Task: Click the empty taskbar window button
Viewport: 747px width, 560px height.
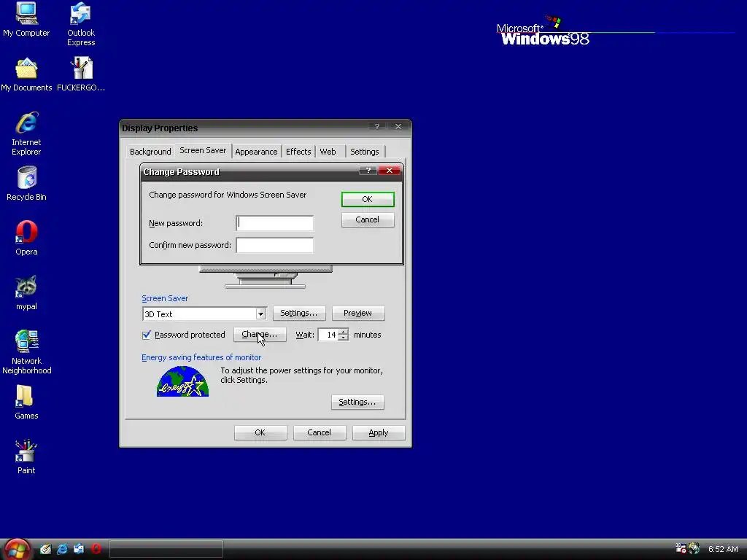Action: [166, 549]
